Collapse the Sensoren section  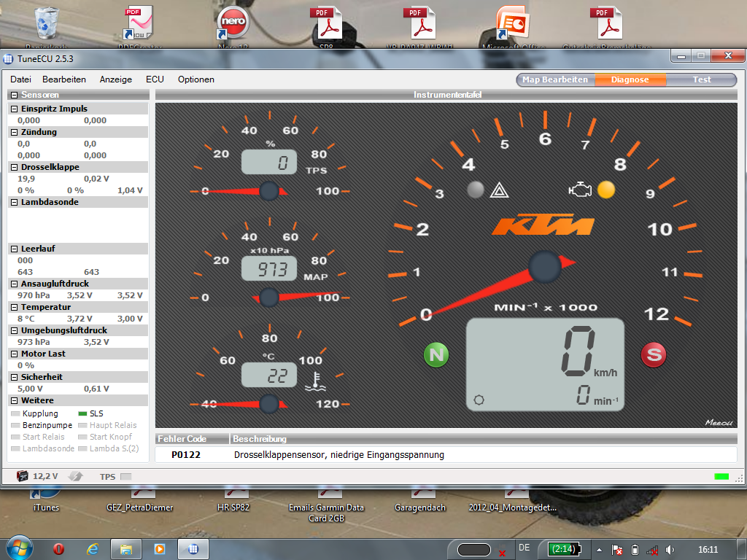pyautogui.click(x=14, y=95)
